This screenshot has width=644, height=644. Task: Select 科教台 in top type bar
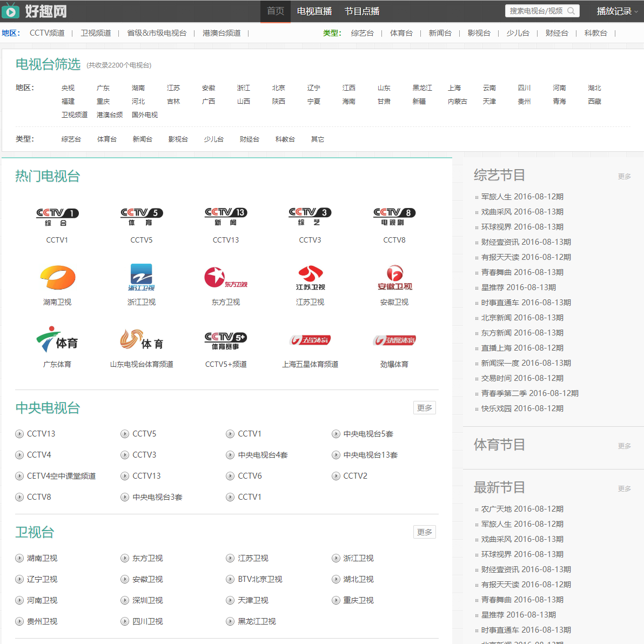595,33
